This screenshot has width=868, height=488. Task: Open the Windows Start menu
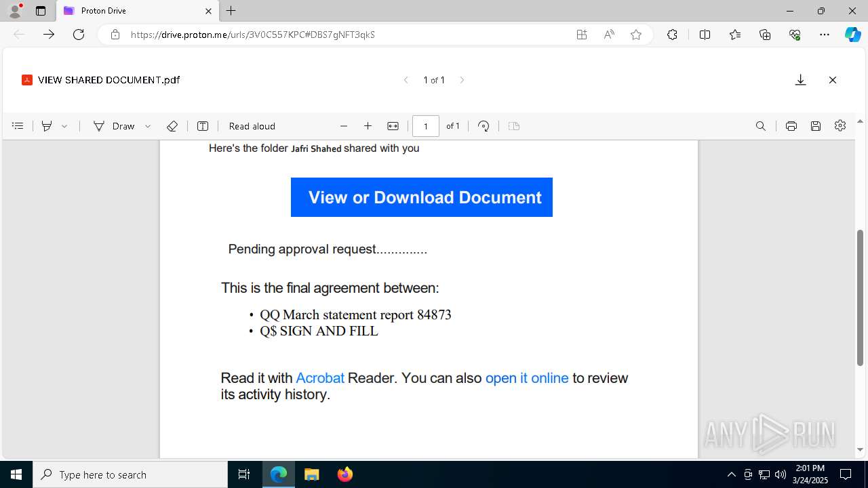coord(16,474)
